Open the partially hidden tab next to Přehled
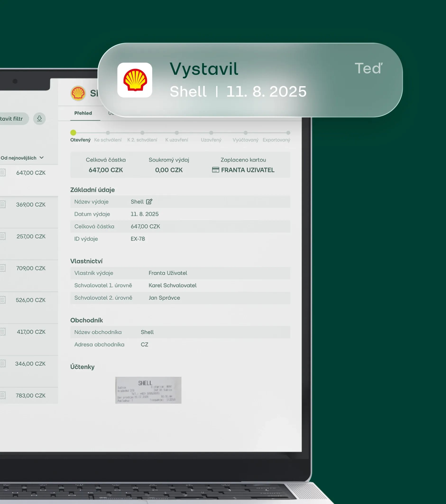Image resolution: width=446 pixels, height=504 pixels. point(111,113)
